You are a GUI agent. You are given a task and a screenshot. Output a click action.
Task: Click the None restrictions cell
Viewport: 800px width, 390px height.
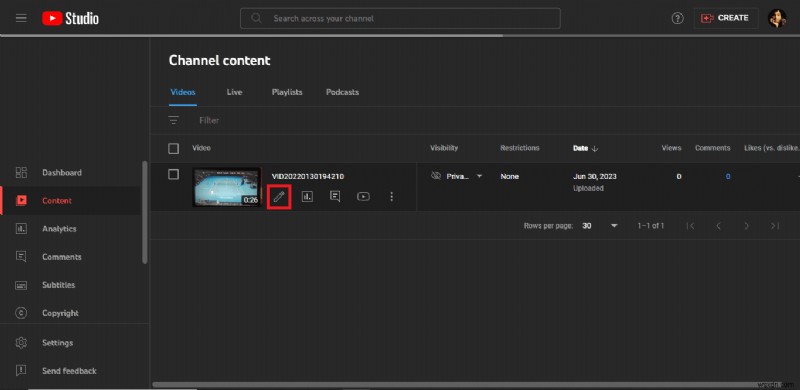[x=509, y=177]
